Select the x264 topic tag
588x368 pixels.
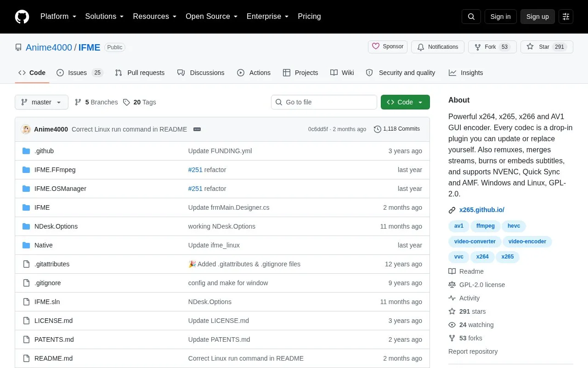pos(482,257)
